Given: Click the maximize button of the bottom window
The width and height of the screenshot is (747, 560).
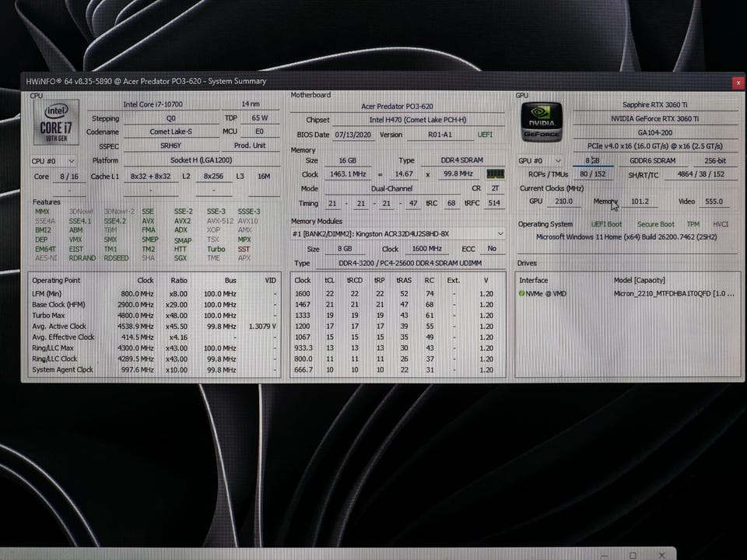Looking at the screenshot, I should (x=633, y=555).
